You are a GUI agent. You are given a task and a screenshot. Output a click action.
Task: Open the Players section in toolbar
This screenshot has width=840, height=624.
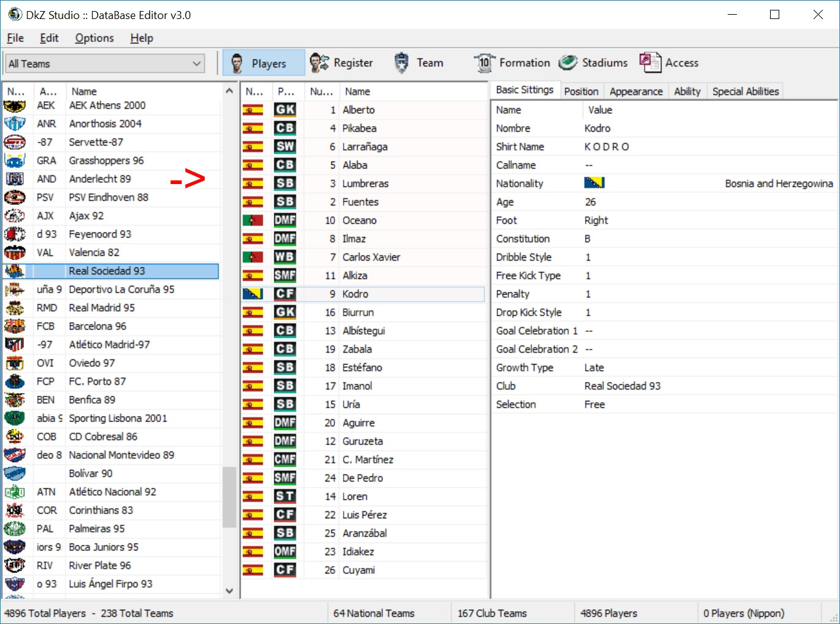263,63
